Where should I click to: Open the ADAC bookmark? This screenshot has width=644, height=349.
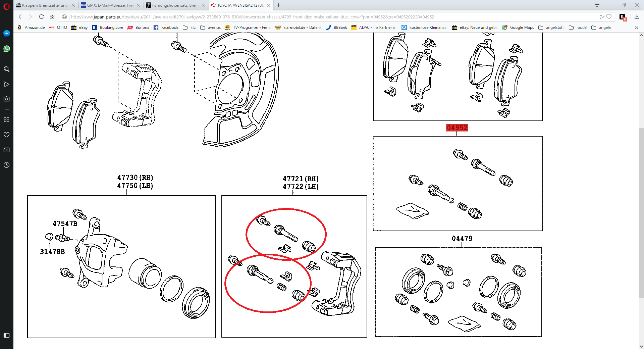(x=374, y=28)
